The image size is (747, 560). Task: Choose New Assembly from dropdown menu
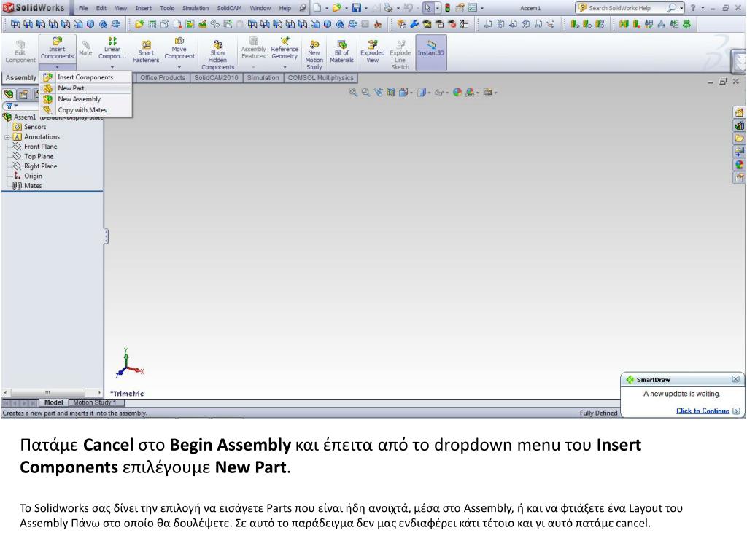86,99
